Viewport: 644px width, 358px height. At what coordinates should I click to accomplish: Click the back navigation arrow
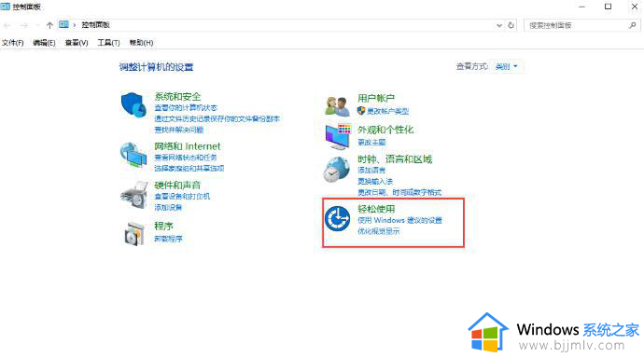[x=7, y=25]
